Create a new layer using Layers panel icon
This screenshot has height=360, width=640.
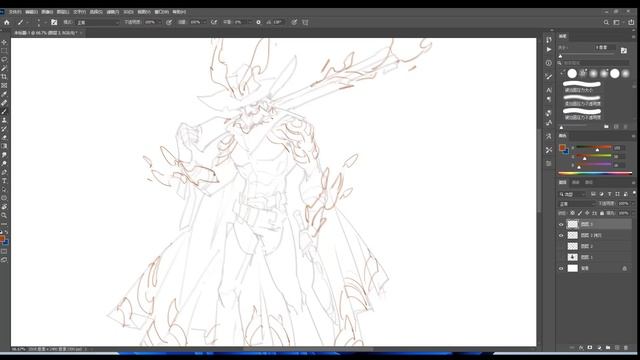[617, 348]
